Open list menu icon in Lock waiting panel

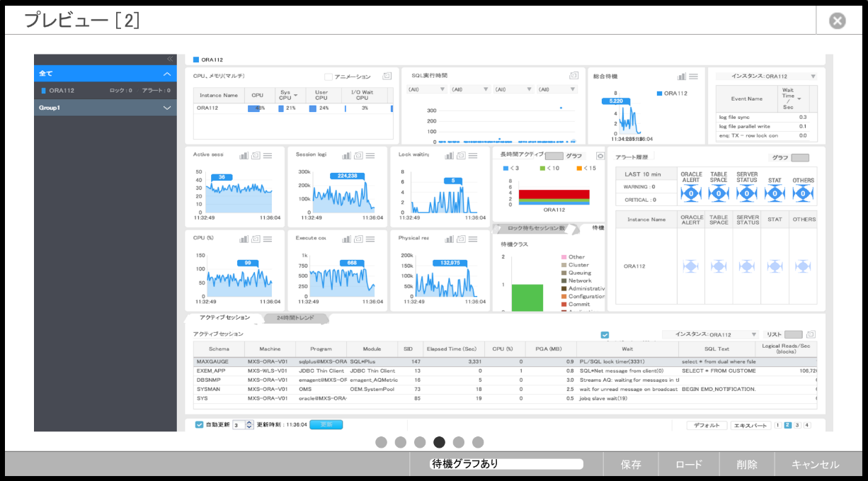(473, 155)
